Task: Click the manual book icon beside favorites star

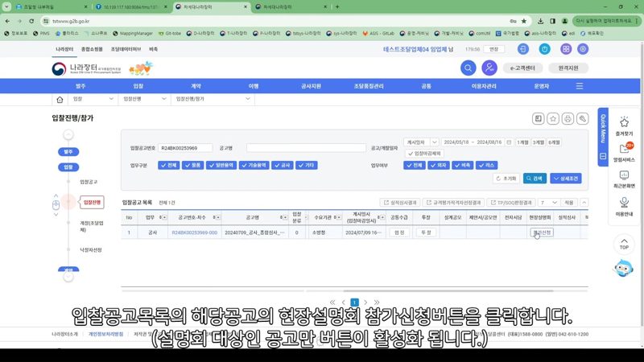Action: point(538,118)
